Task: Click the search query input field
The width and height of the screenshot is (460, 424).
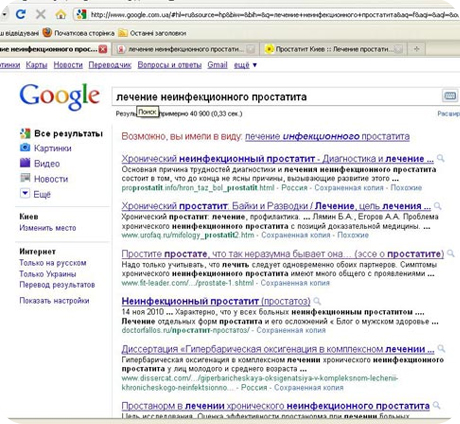Action: point(277,97)
